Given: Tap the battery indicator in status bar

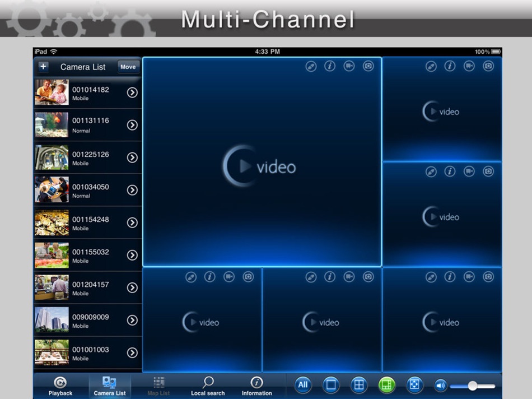Looking at the screenshot, I should point(496,52).
